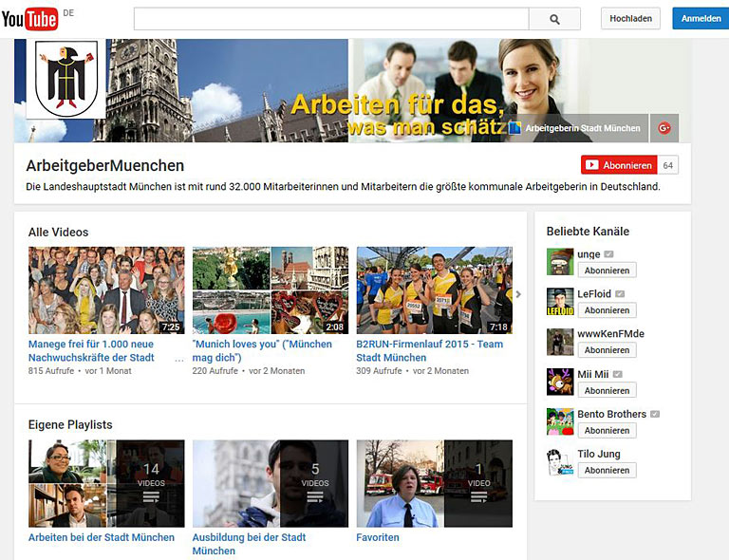
Task: Open LeFloid channel avatar
Action: (560, 302)
